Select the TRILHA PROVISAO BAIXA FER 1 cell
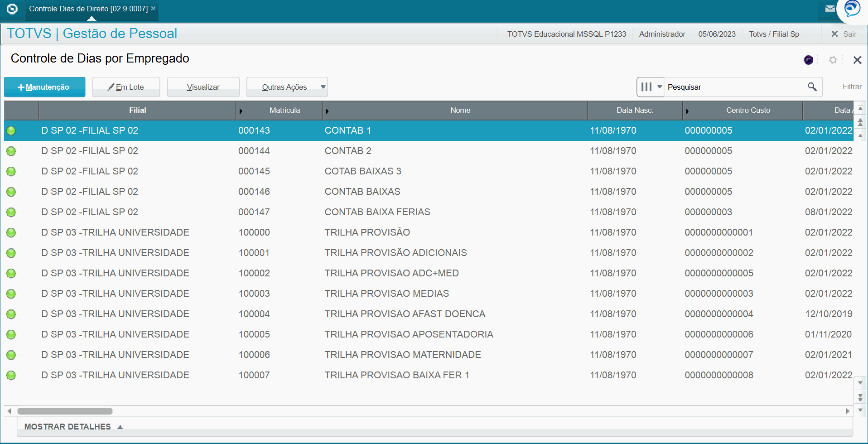The width and height of the screenshot is (868, 444). [397, 375]
